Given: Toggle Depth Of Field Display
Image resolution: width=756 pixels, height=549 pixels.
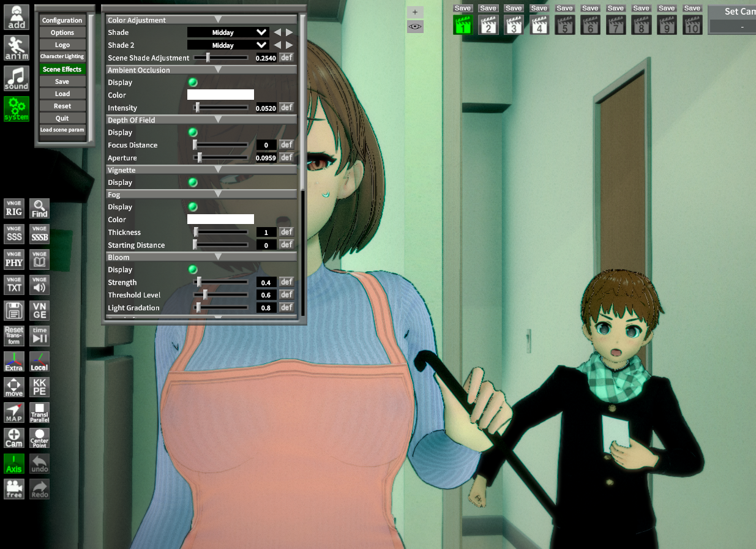Looking at the screenshot, I should (x=192, y=133).
